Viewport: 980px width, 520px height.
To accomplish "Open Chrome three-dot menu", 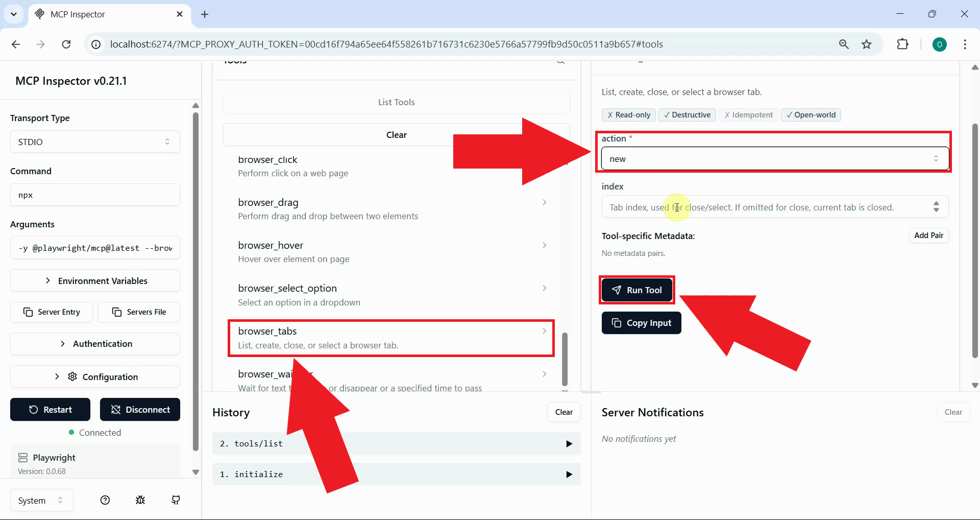I will pyautogui.click(x=965, y=44).
